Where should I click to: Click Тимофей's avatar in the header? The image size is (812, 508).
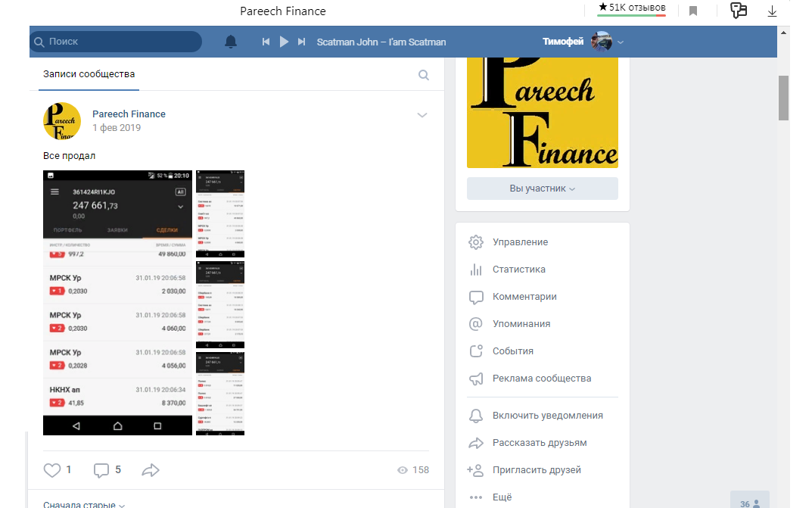click(602, 42)
